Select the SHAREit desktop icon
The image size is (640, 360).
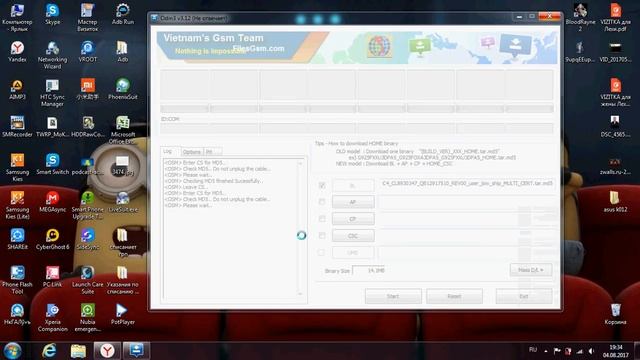[x=17, y=240]
